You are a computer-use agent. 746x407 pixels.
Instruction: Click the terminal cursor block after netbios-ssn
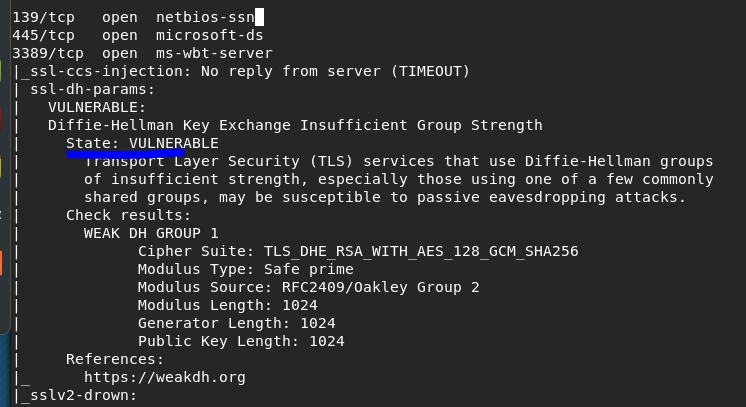click(259, 17)
